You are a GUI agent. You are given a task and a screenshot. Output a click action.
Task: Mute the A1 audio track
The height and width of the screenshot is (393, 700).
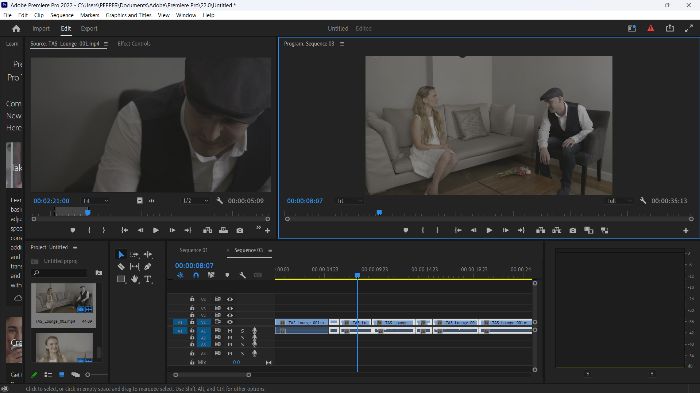click(x=230, y=331)
